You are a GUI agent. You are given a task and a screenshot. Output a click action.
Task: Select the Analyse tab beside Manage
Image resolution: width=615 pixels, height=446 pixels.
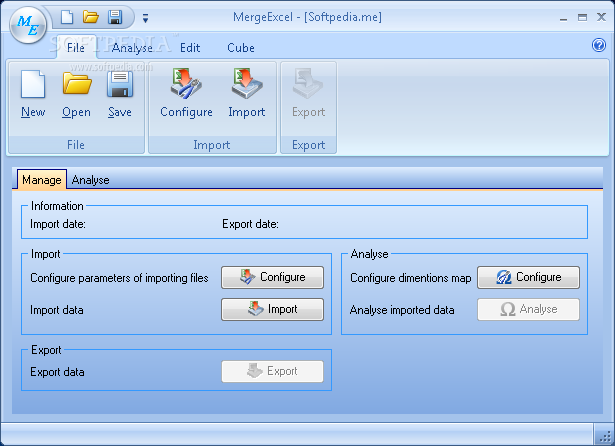click(90, 180)
